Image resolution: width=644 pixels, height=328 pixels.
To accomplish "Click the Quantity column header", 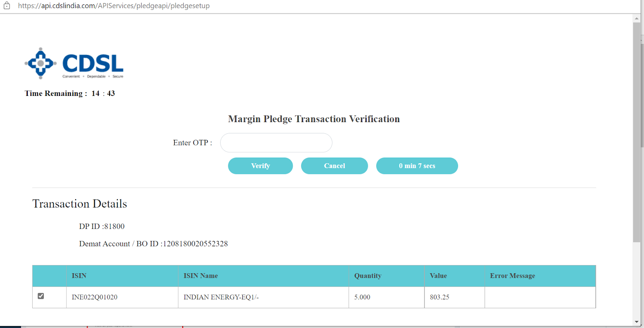I will click(x=386, y=276).
